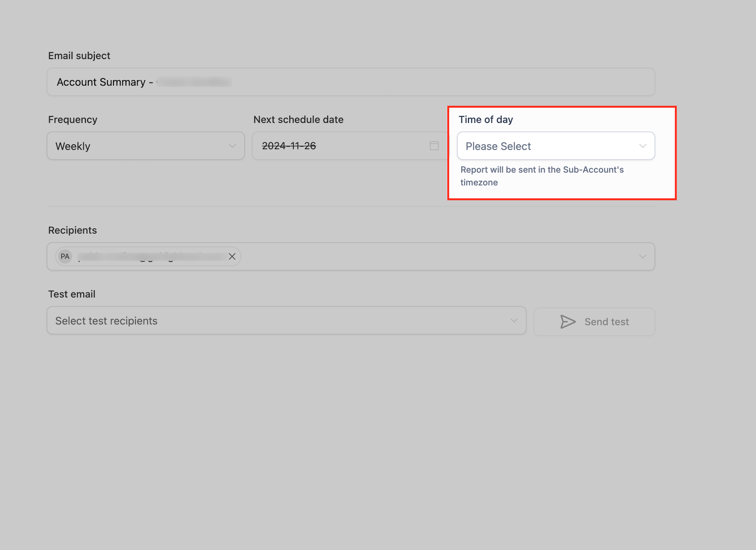This screenshot has height=550, width=756.
Task: Click the 2024-11-26 schedule date field
Action: [x=340, y=146]
